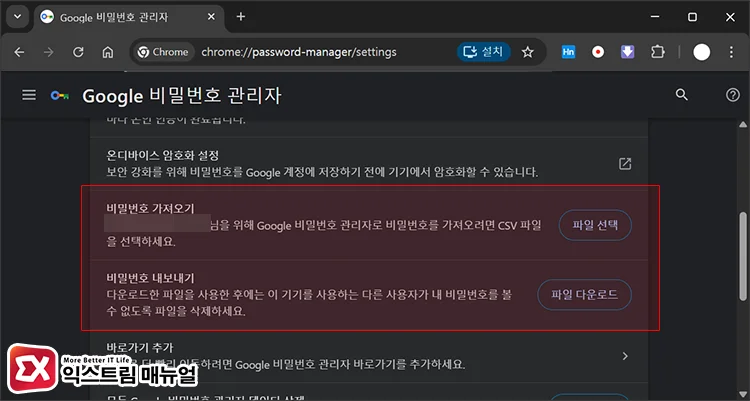Search passwords with magnifier icon
Image resolution: width=750 pixels, height=401 pixels.
(682, 95)
